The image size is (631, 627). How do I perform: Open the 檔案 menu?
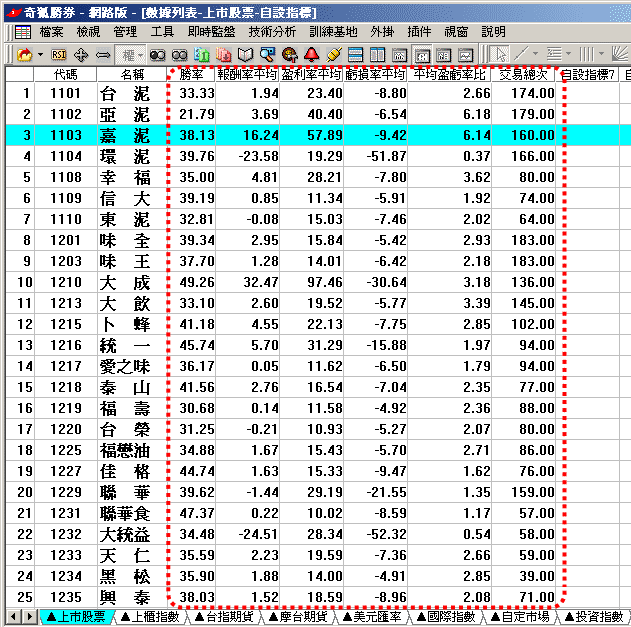click(x=52, y=32)
